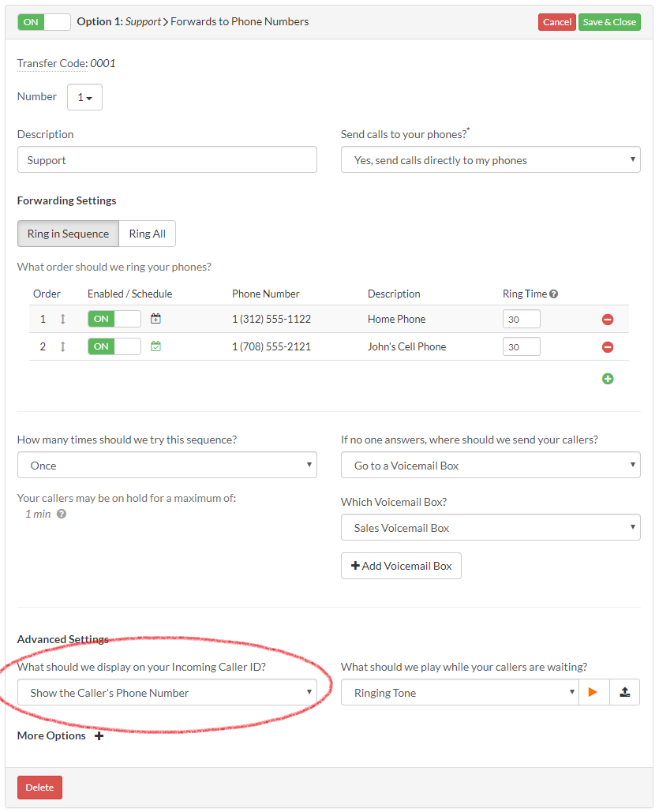Turn off the Option 1 master toggle
The image size is (659, 812).
pyautogui.click(x=43, y=22)
